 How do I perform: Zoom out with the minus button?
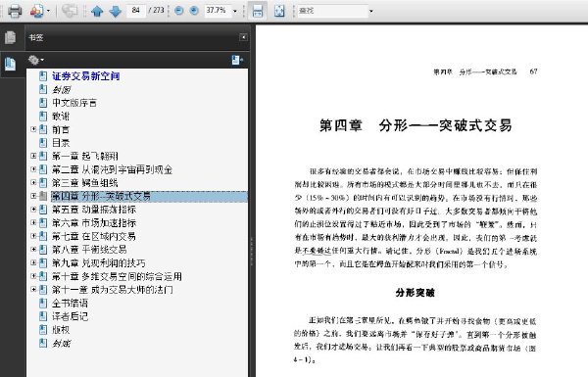tap(179, 11)
